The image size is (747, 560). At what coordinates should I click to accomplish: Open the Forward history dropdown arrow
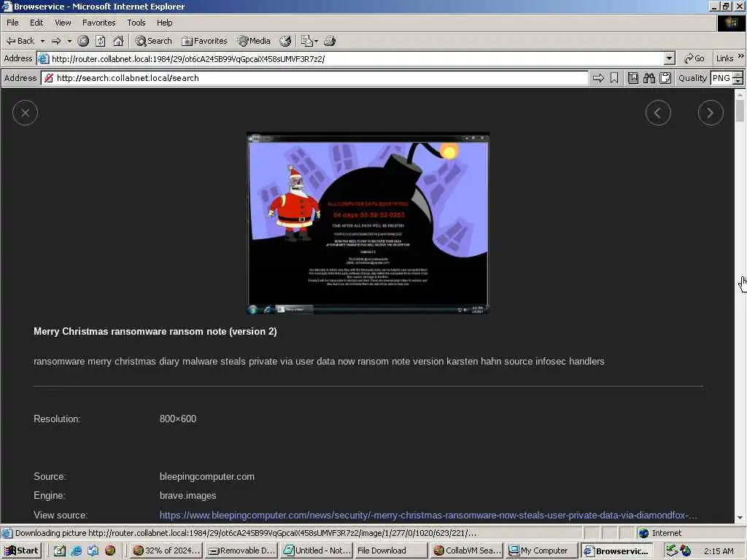69,41
